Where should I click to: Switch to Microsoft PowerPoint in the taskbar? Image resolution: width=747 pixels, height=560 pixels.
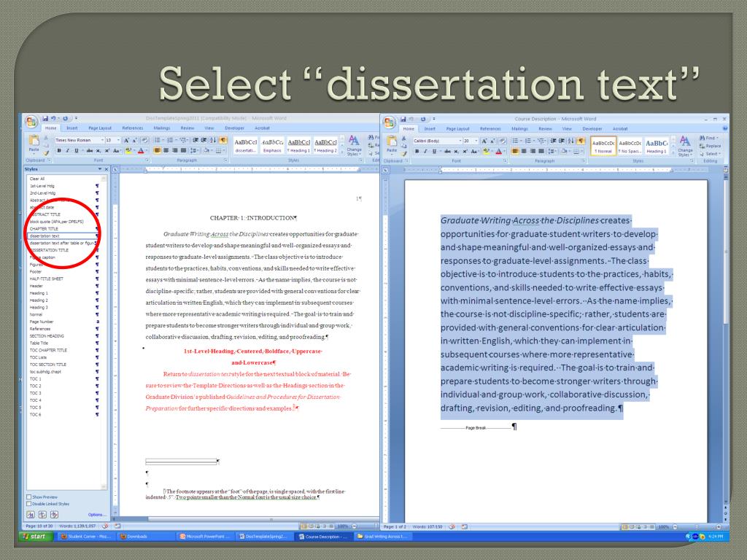206,536
